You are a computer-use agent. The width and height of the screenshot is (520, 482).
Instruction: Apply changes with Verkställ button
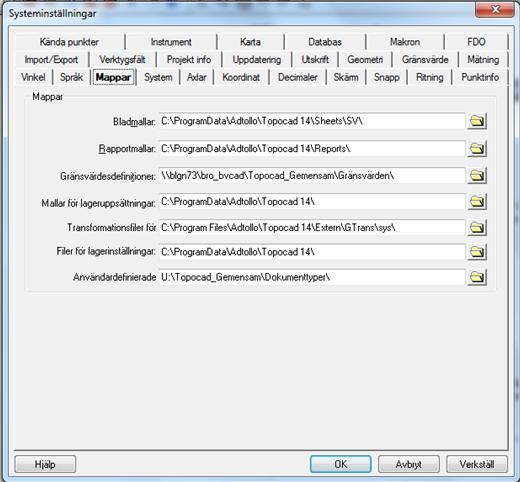click(477, 464)
